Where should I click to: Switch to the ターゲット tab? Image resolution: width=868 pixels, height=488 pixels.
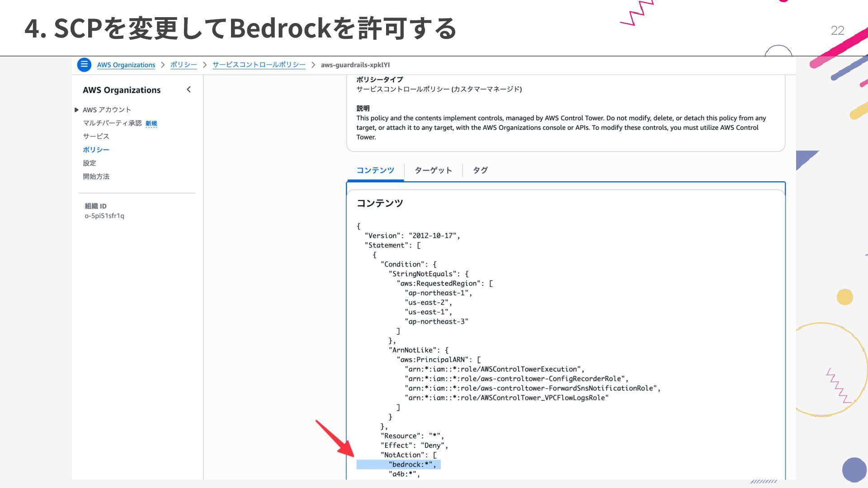pyautogui.click(x=433, y=170)
